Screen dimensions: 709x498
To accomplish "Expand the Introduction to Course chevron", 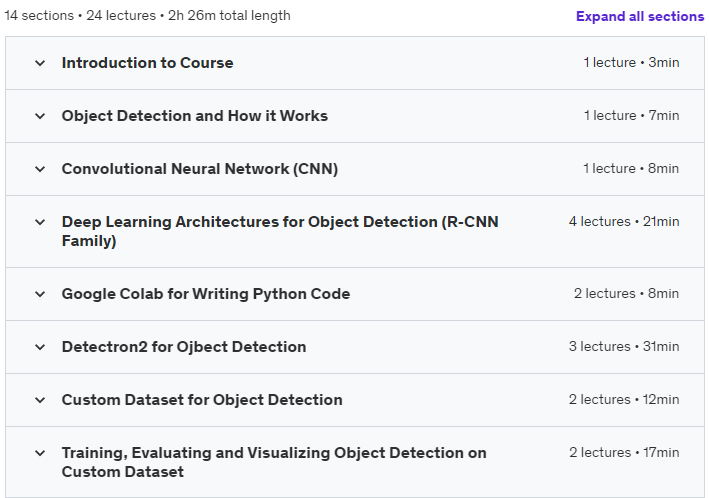I will [40, 63].
